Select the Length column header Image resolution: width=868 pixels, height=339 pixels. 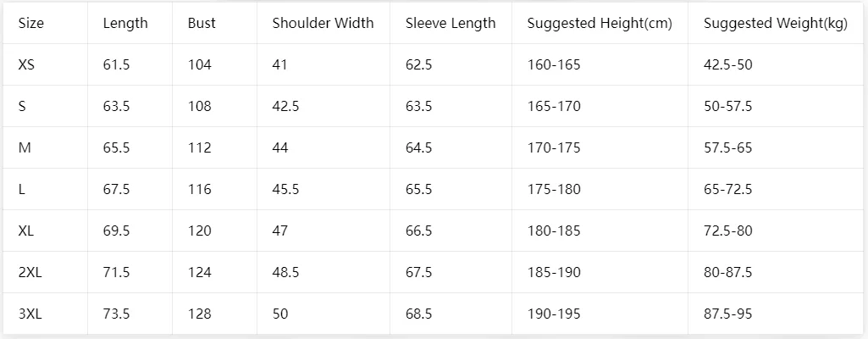pos(125,23)
